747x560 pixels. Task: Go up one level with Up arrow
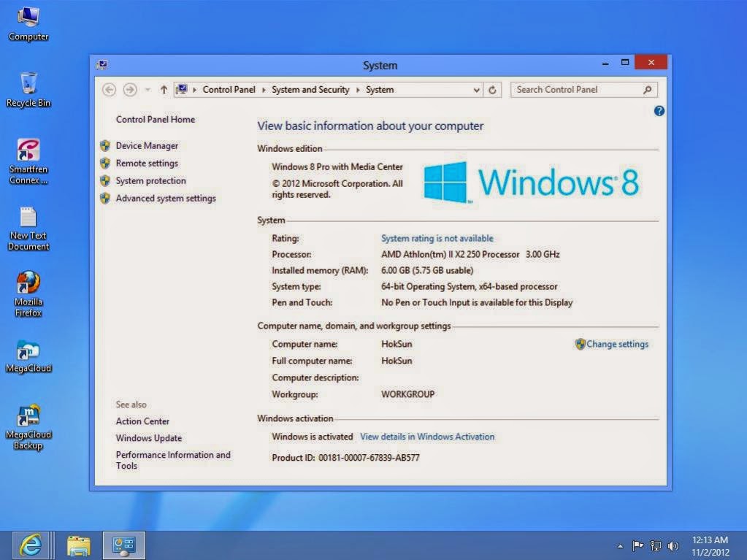(x=164, y=90)
